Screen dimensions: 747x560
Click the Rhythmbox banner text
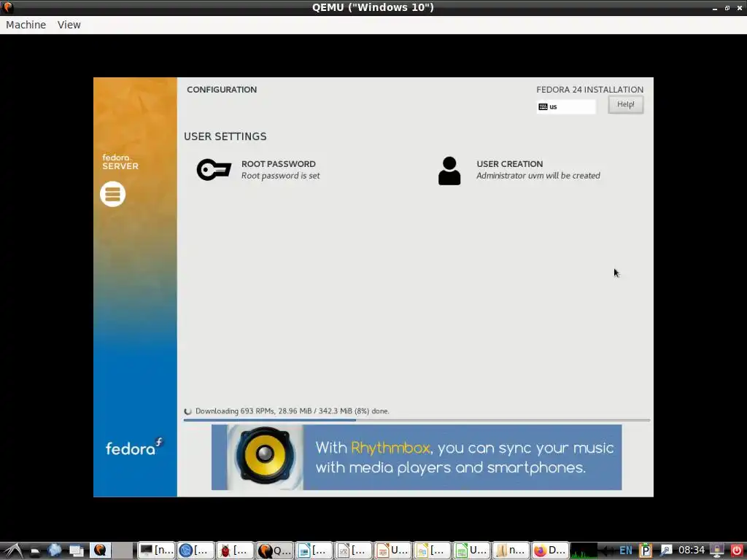(x=465, y=458)
